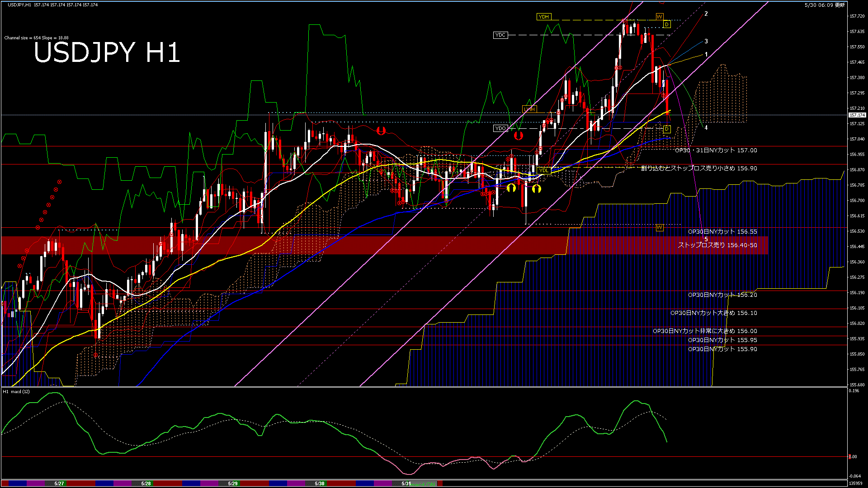This screenshot has width=868, height=488.
Task: Select the 5/29 date marker on the timeline
Action: point(233,483)
